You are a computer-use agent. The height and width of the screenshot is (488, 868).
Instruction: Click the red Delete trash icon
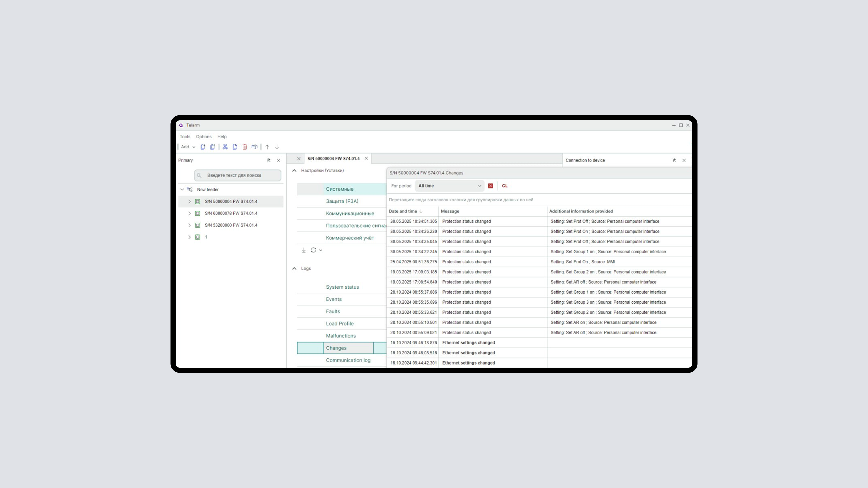coord(245,147)
